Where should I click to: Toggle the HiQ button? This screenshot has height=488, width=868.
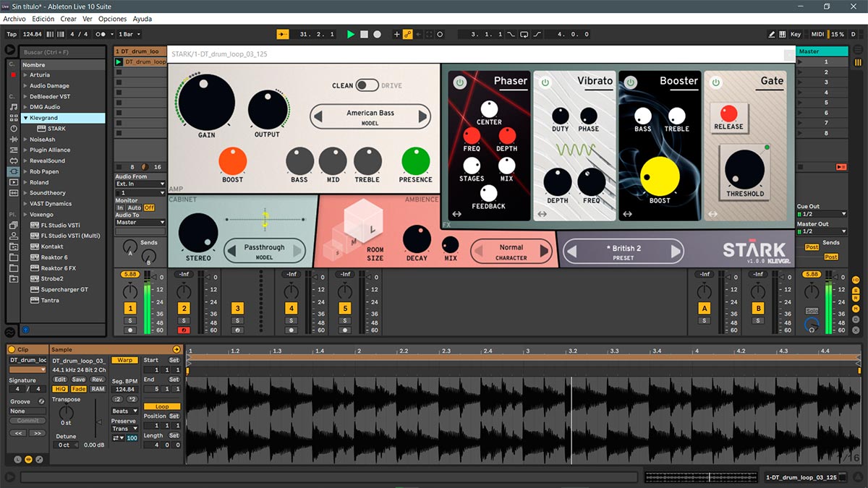point(60,389)
